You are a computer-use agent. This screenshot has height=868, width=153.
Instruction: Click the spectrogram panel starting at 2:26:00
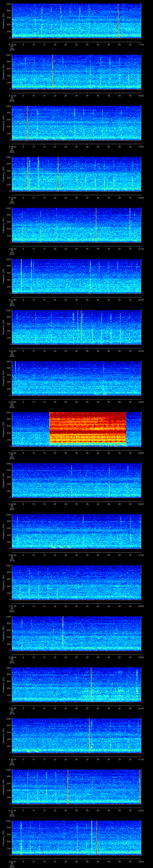pyautogui.click(x=76, y=531)
